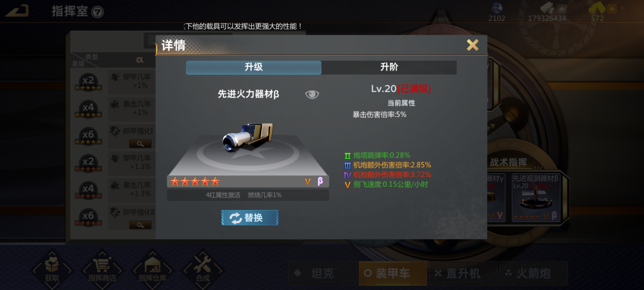Toggle the eye icon beside 先进火力器材β
The width and height of the screenshot is (644, 290).
pyautogui.click(x=312, y=94)
